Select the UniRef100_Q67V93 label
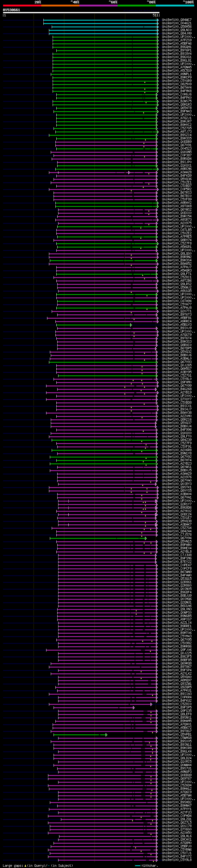The height and width of the screenshot is (868, 197). click(177, 362)
